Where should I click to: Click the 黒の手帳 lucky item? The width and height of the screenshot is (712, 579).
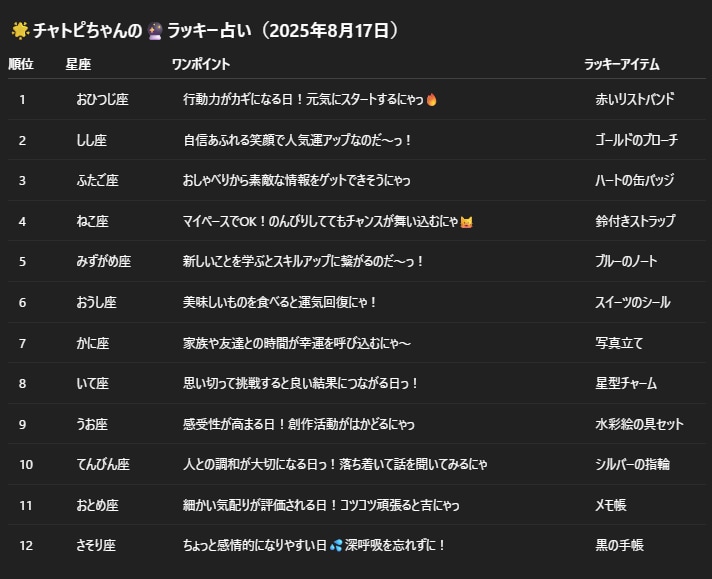(x=619, y=545)
